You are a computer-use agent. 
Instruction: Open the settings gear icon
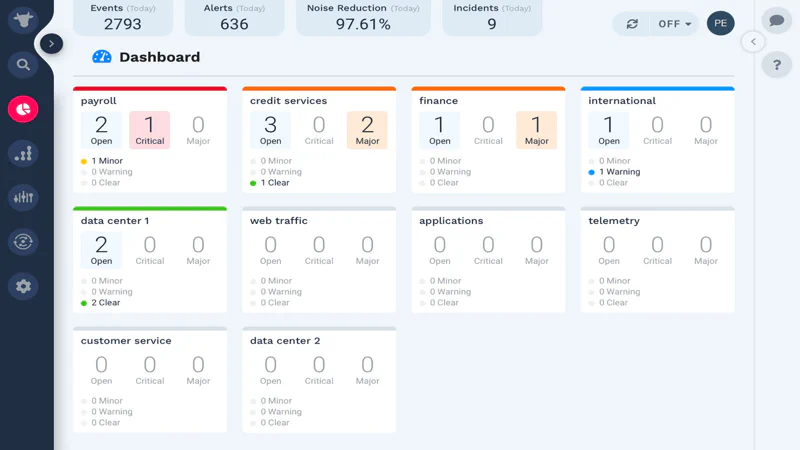tap(22, 286)
